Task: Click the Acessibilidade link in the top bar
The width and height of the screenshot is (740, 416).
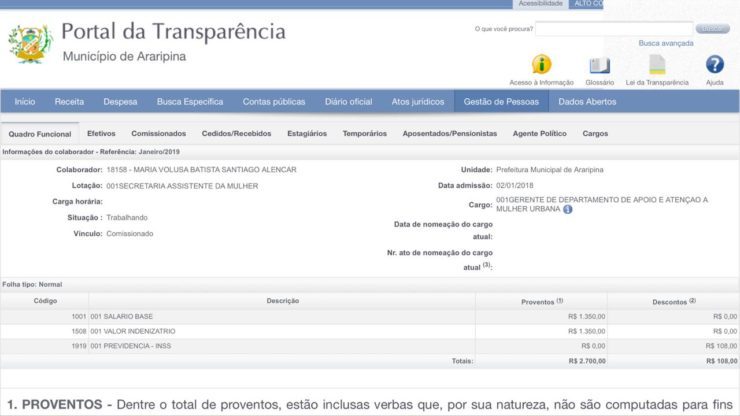Action: [540, 4]
